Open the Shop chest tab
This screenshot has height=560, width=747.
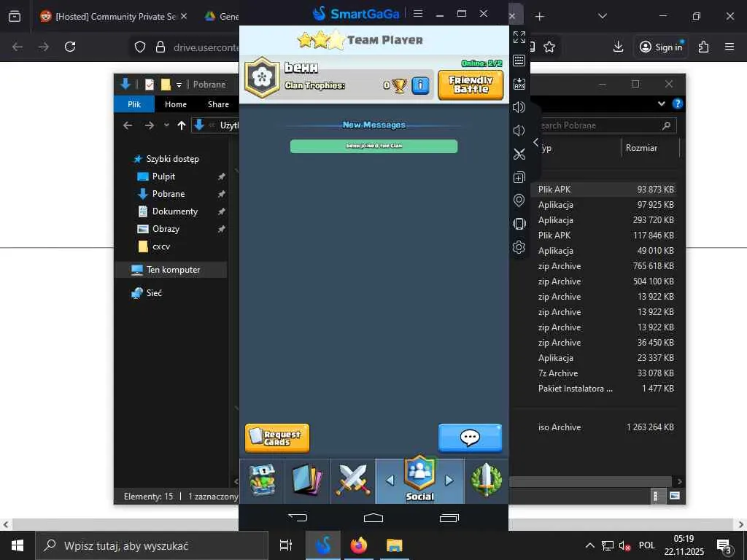[262, 481]
